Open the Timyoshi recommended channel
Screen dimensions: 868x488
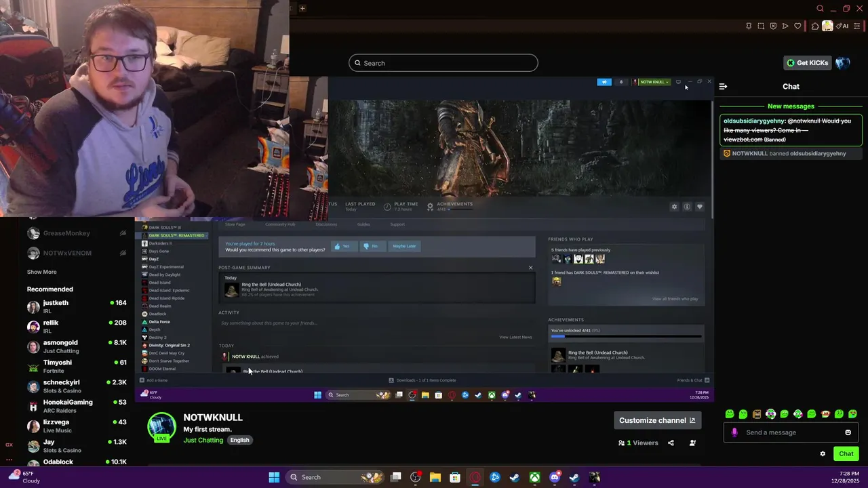(x=77, y=366)
